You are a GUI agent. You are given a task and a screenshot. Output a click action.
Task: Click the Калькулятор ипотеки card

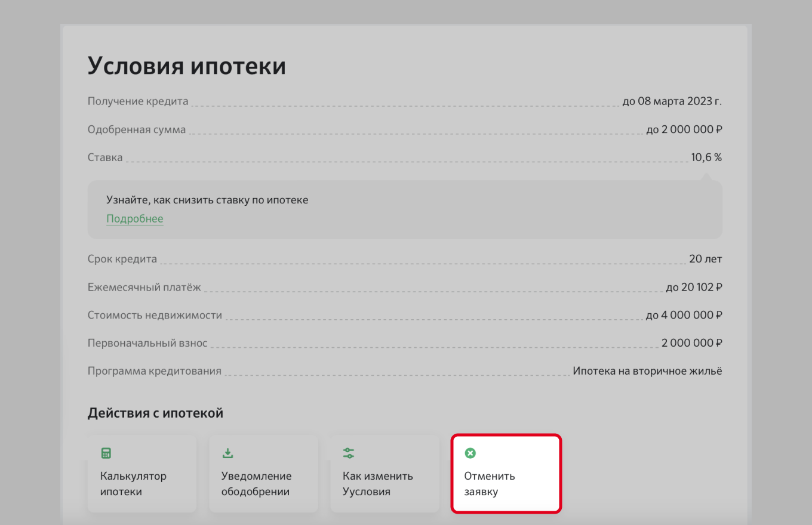coord(142,474)
